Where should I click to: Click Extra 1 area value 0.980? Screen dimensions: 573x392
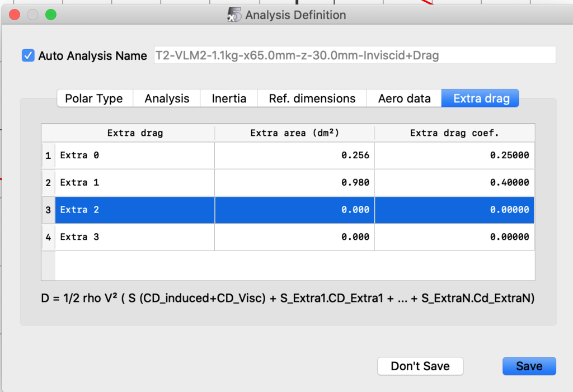294,182
